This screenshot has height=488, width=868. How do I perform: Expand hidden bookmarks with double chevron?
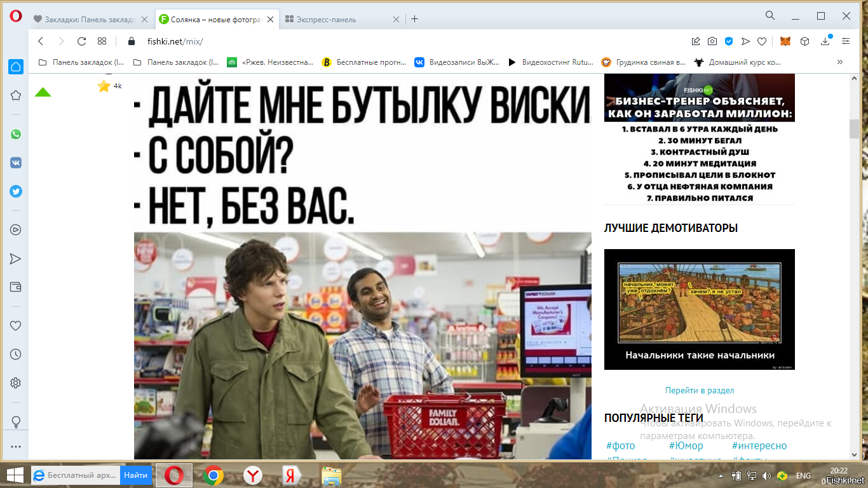(840, 62)
